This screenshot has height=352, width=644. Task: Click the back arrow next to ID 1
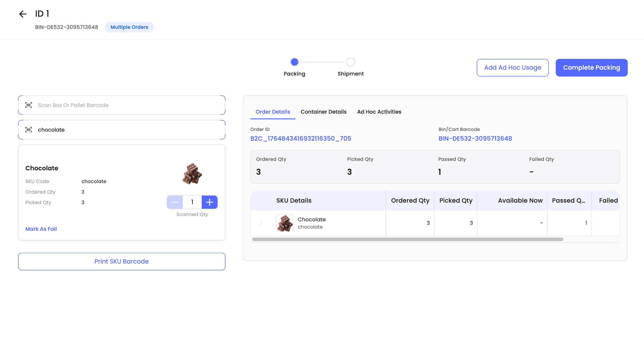(23, 14)
